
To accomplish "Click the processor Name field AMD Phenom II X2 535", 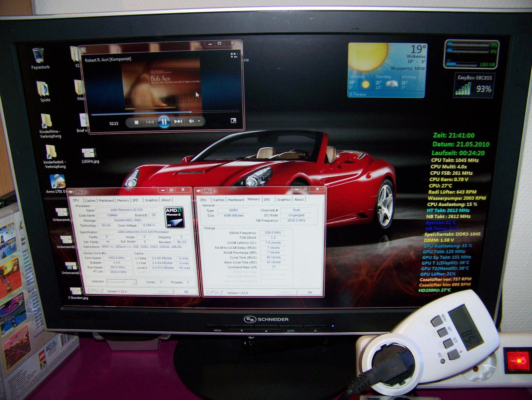I will (127, 210).
